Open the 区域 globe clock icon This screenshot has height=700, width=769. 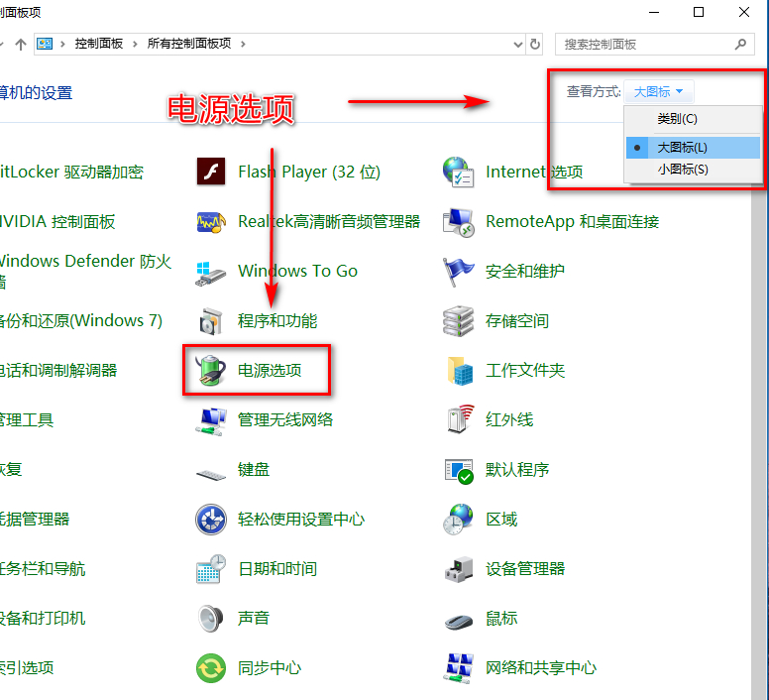tap(458, 519)
